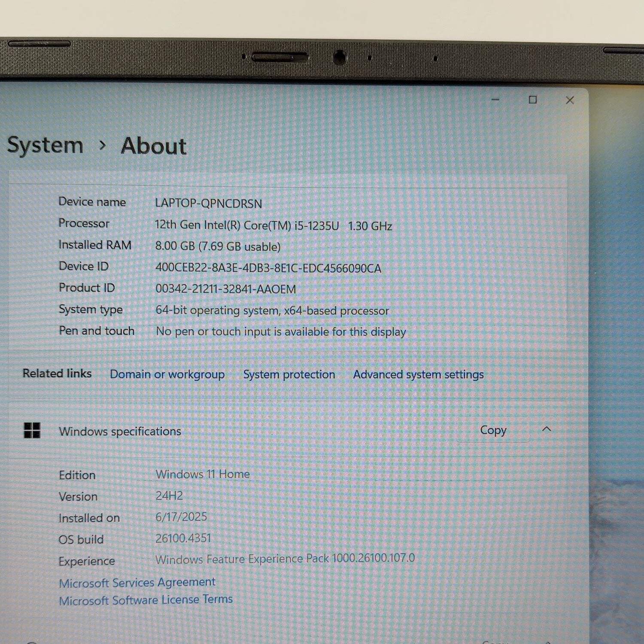This screenshot has width=644, height=644.
Task: Click the Pen and touch label
Action: coord(97,331)
